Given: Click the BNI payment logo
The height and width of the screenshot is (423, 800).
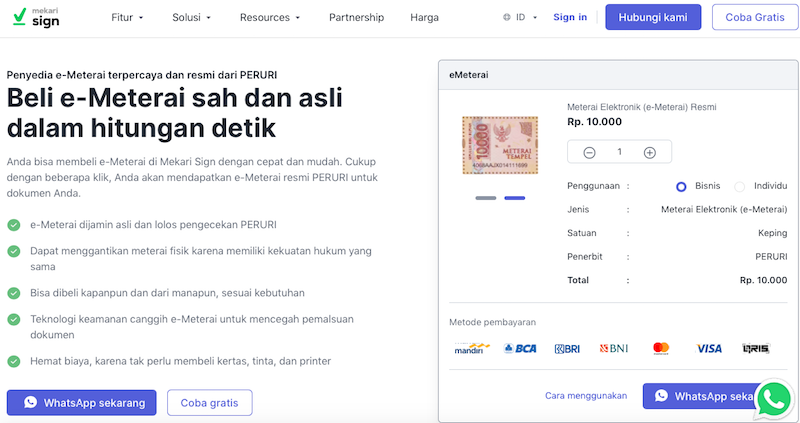Looking at the screenshot, I should tap(613, 349).
